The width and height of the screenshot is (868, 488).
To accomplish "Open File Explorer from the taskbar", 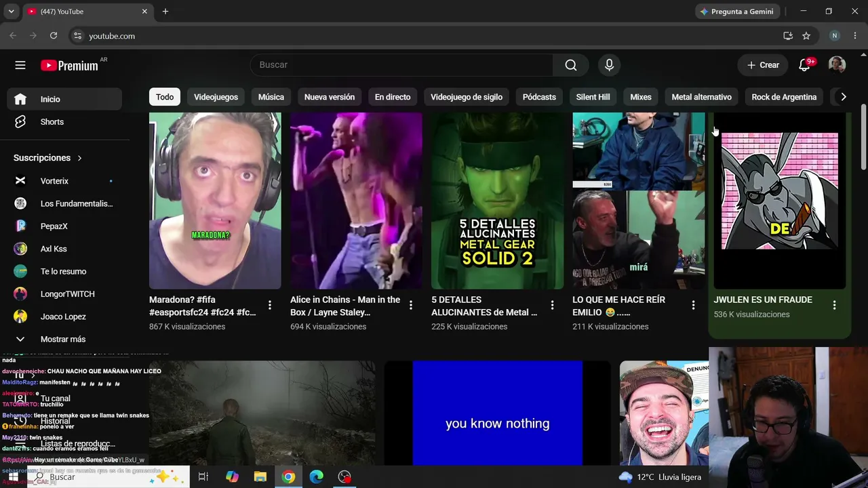I will point(260,477).
